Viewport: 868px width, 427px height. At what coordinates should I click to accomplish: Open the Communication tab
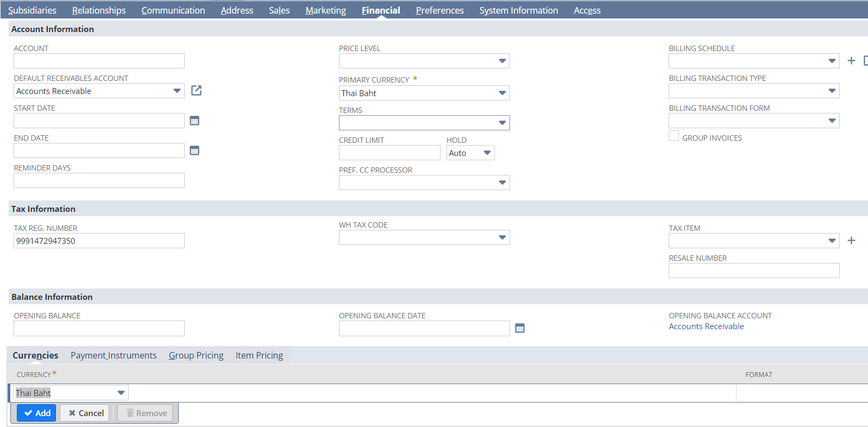pyautogui.click(x=173, y=10)
